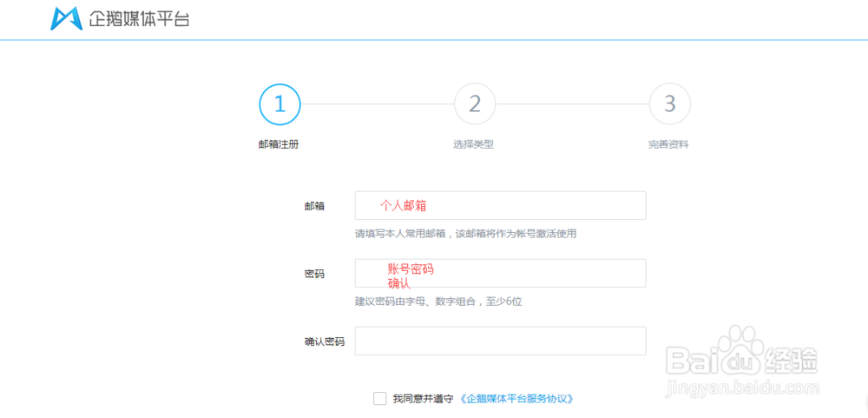
Task: Click the 完善资料 step label
Action: (668, 144)
